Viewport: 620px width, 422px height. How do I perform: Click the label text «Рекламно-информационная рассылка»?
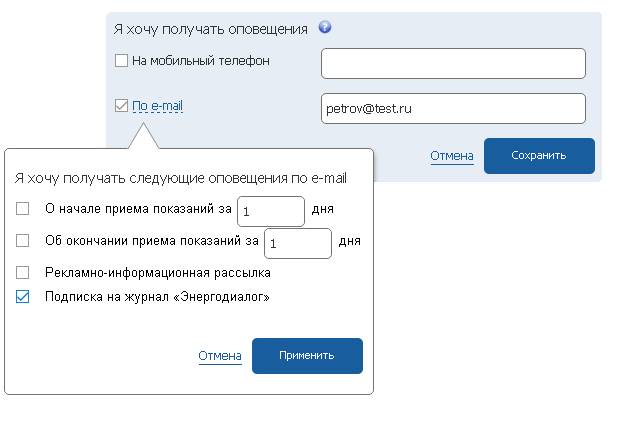point(158,273)
